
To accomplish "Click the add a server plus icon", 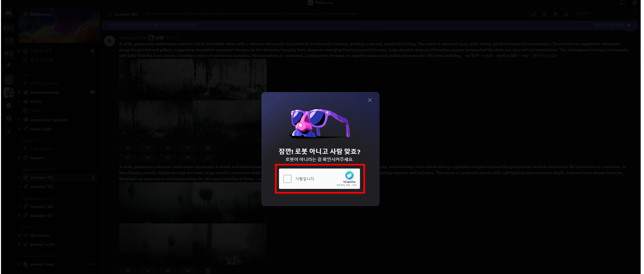I will [x=9, y=106].
